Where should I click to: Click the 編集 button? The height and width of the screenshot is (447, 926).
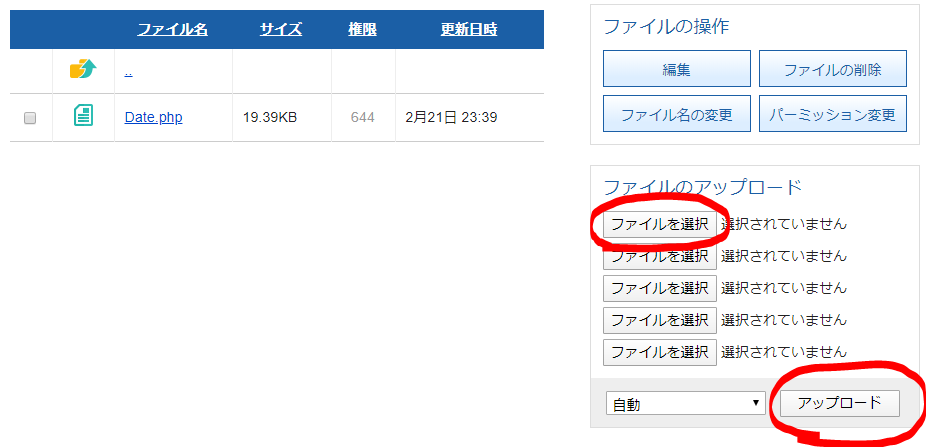pos(677,68)
